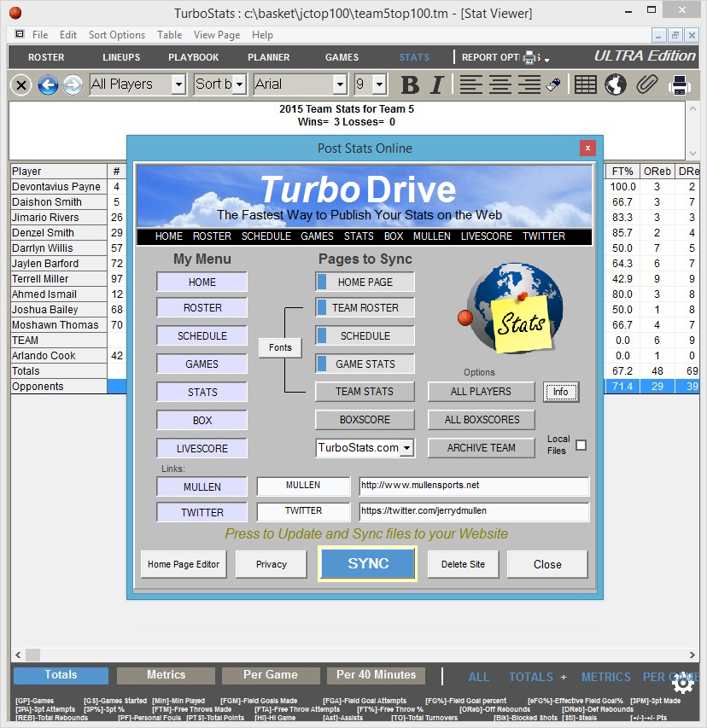Click the horizontal scrollbar right arrow
The width and height of the screenshot is (707, 728).
point(692,655)
